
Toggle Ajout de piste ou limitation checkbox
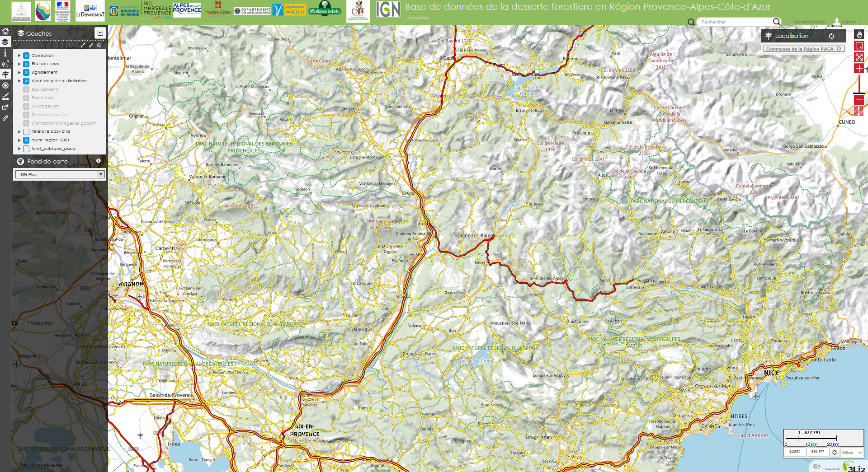pyautogui.click(x=26, y=81)
